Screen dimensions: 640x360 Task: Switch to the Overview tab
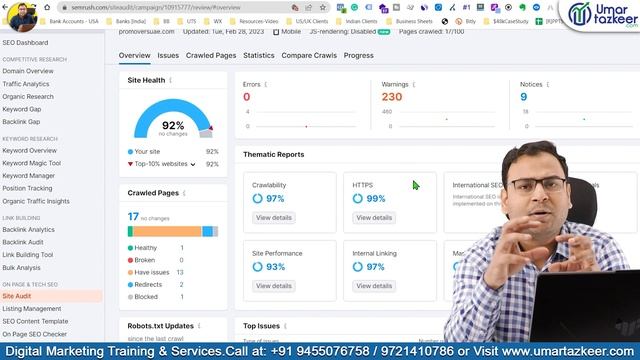[x=134, y=56]
